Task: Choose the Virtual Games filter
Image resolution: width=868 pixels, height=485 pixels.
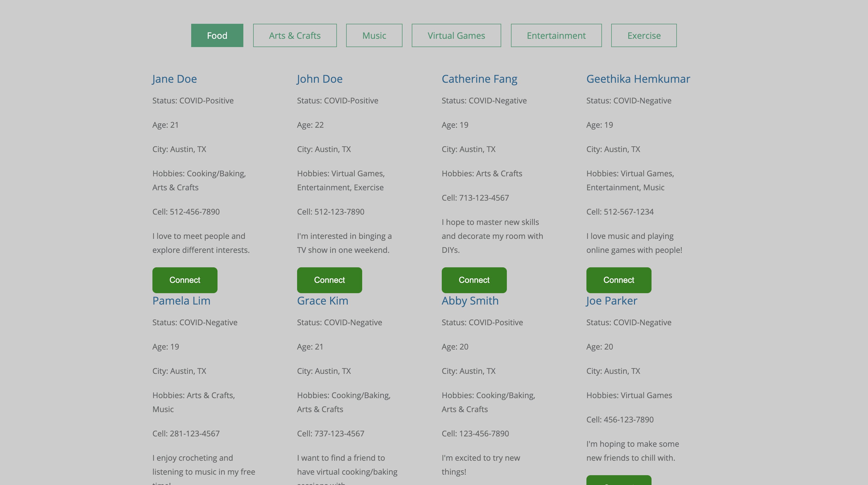Action: pos(456,35)
